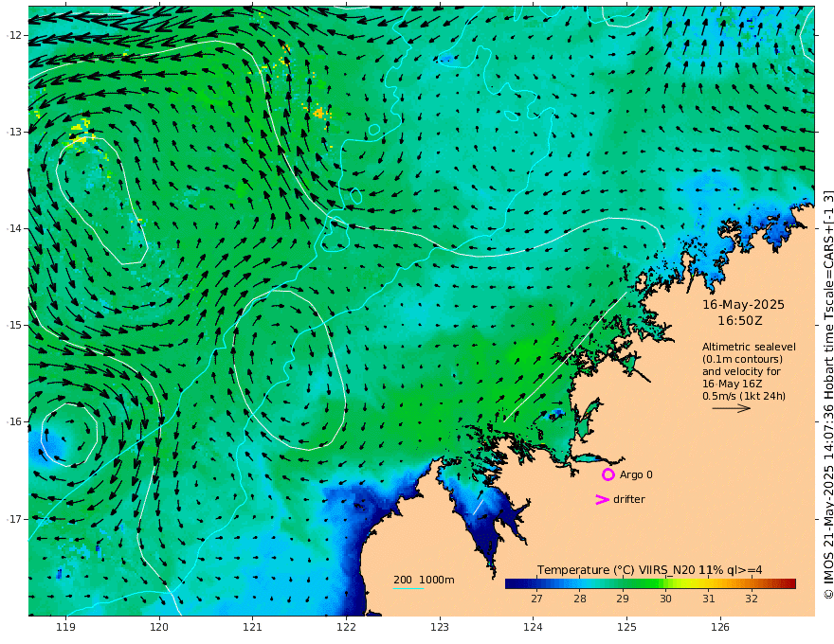Click latitude axis label -16
Image resolution: width=834 pixels, height=644 pixels.
click(x=14, y=421)
